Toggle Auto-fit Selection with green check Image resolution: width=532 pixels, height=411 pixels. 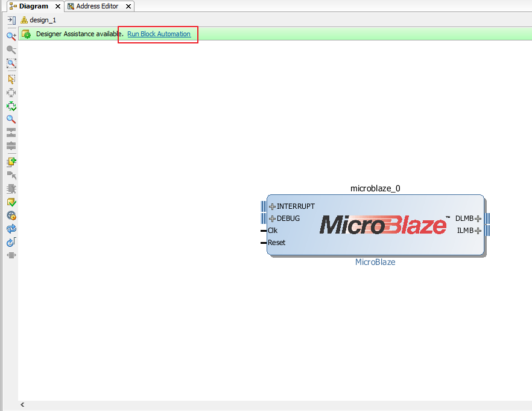(x=11, y=106)
